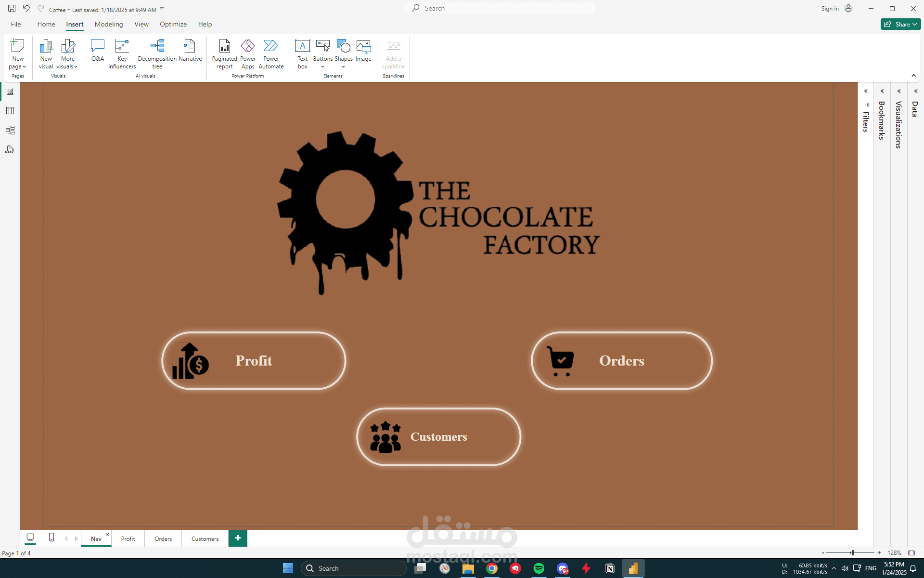Switch to mobile layout view
Viewport: 924px width, 578px height.
(51, 538)
